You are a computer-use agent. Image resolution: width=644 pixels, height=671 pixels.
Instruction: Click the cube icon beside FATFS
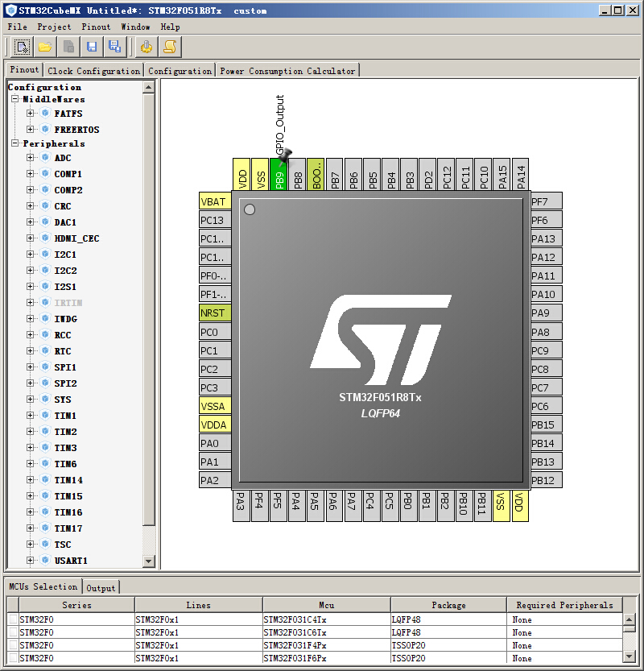pos(45,113)
